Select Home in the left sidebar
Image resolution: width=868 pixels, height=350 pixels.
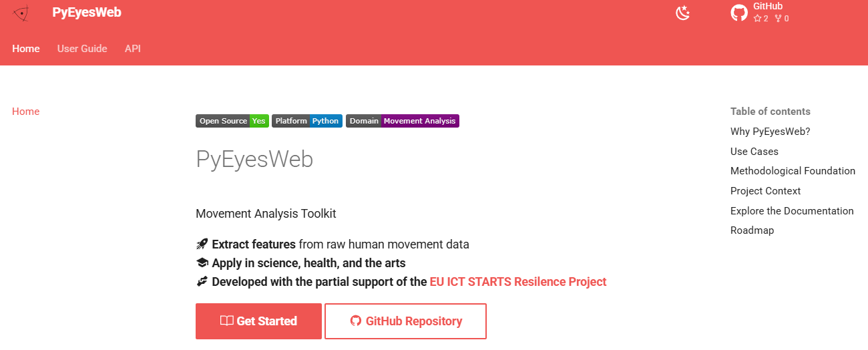[x=26, y=112]
